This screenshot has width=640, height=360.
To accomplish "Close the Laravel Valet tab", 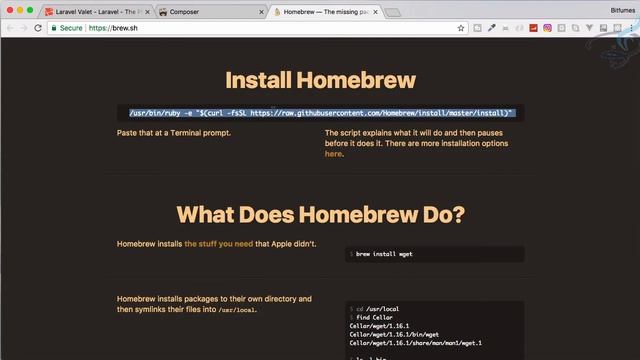I will (x=147, y=12).
